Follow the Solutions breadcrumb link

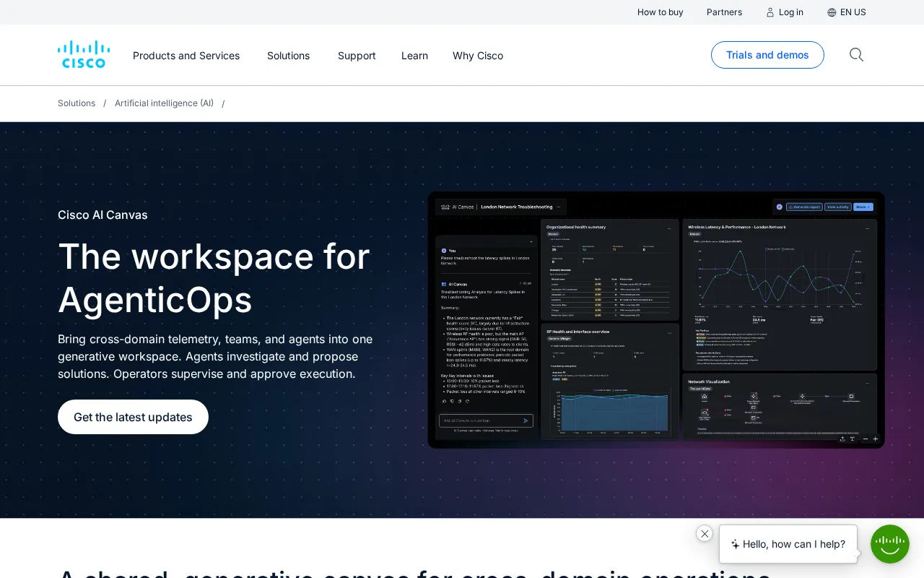coord(77,103)
